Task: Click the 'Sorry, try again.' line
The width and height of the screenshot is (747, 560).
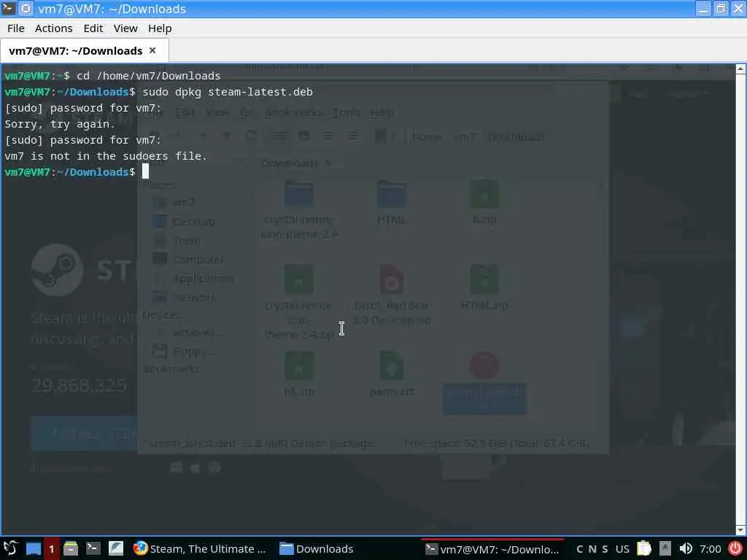Action: click(x=60, y=124)
